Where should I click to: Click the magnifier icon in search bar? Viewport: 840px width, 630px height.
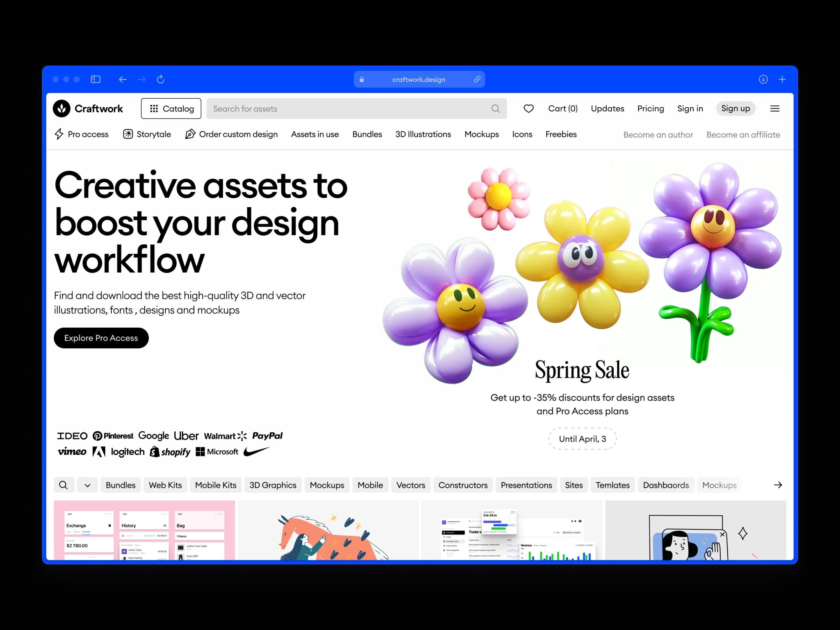(496, 109)
